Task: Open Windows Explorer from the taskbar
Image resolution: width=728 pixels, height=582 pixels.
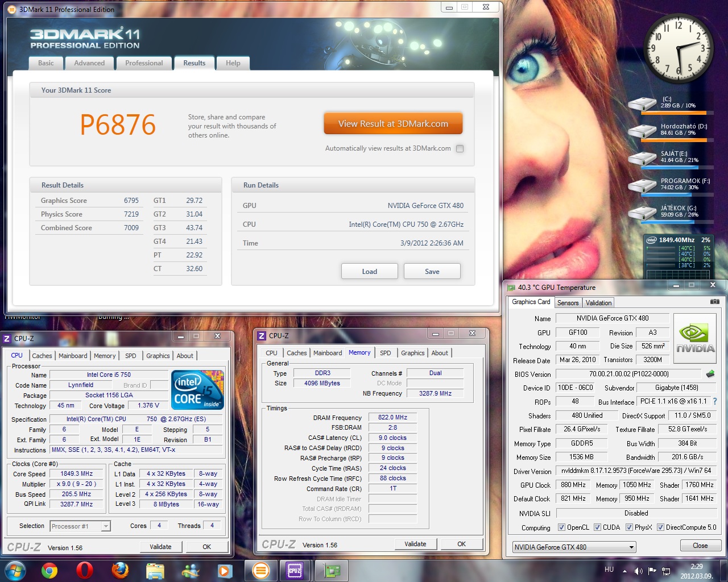Action: click(x=155, y=570)
